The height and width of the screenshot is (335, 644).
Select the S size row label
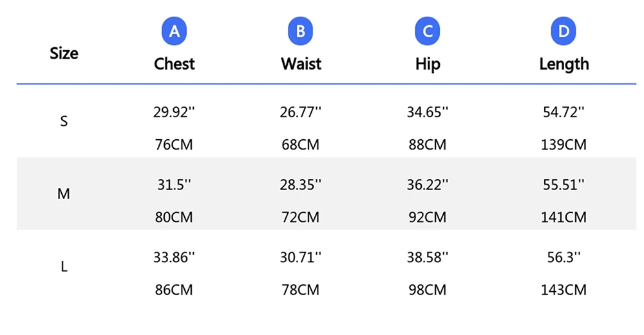click(x=64, y=121)
